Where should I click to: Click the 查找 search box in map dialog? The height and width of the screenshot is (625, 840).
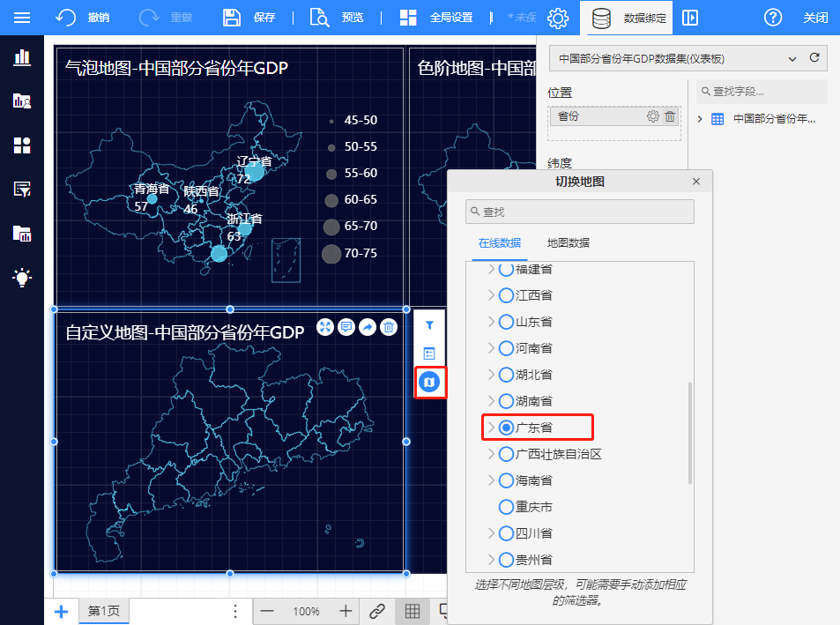click(x=580, y=212)
